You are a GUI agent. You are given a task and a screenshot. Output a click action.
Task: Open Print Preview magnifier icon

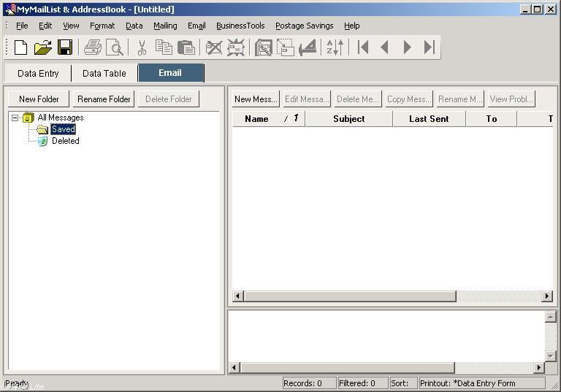click(x=115, y=47)
